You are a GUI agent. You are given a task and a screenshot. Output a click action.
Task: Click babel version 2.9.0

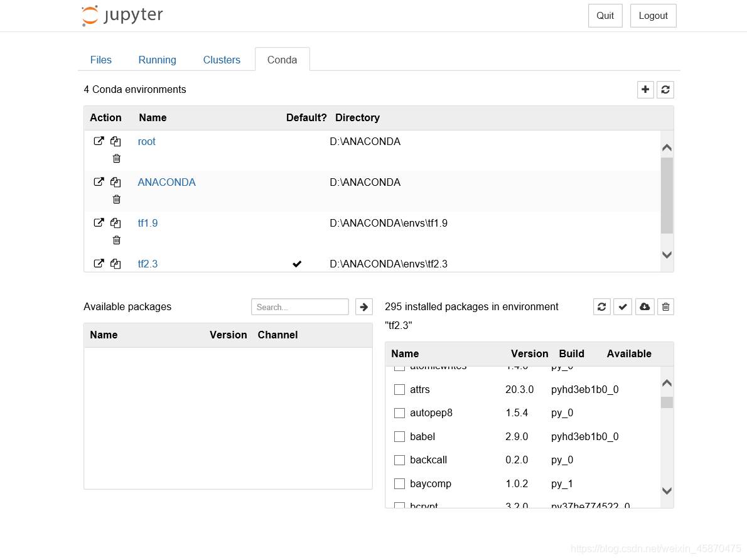517,436
